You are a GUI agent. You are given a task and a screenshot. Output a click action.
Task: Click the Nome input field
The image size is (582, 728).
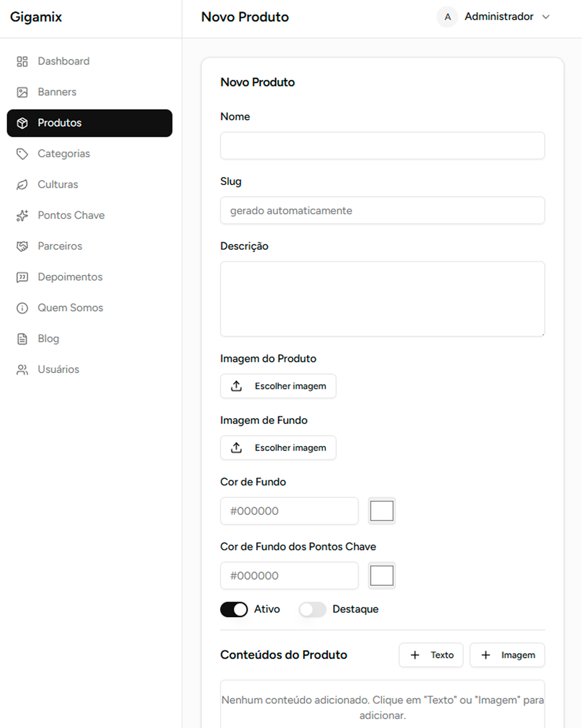point(382,146)
